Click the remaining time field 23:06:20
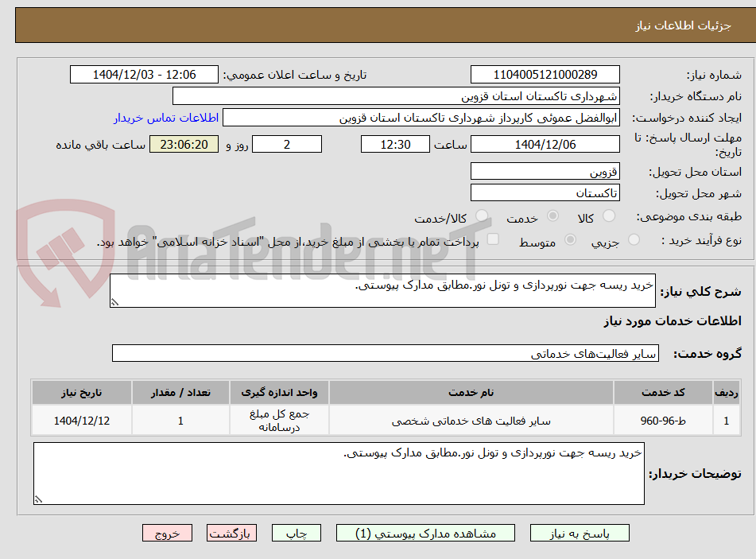 coord(184,144)
